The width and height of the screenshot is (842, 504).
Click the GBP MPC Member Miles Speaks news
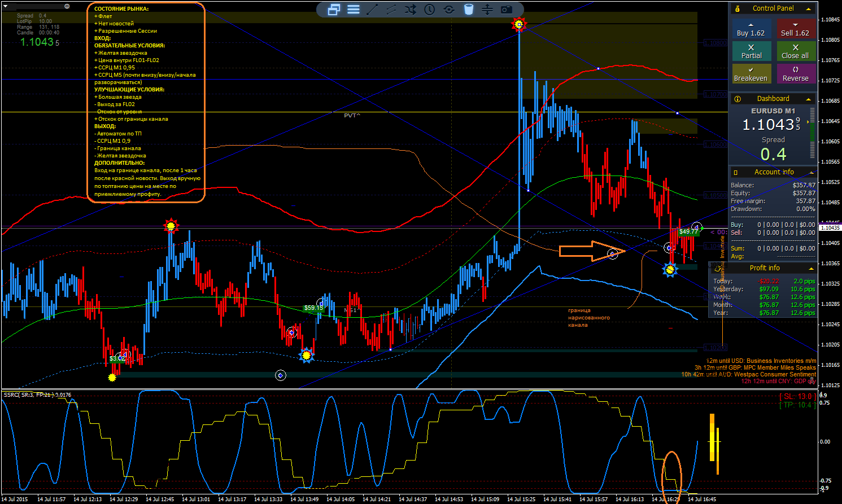tap(755, 367)
